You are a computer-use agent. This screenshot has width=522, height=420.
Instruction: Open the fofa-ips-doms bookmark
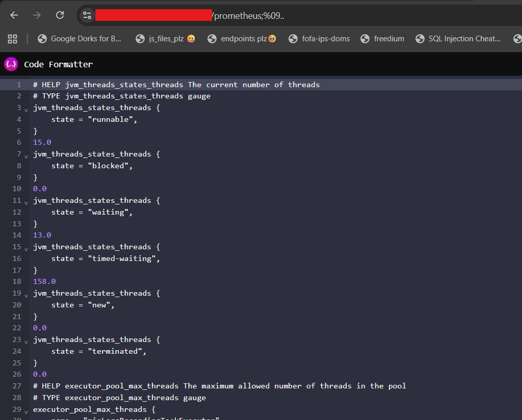pyautogui.click(x=319, y=39)
